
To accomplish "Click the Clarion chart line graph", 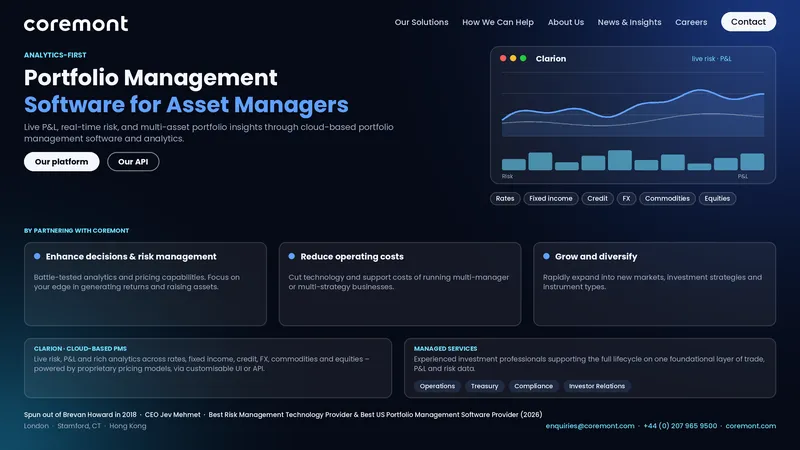I will pyautogui.click(x=633, y=112).
